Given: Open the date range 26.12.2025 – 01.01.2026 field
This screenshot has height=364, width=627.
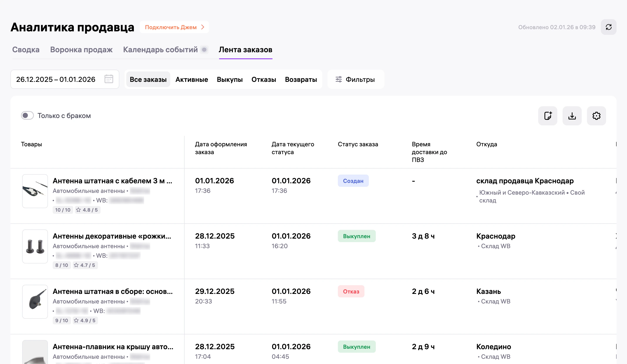Looking at the screenshot, I should click(65, 79).
